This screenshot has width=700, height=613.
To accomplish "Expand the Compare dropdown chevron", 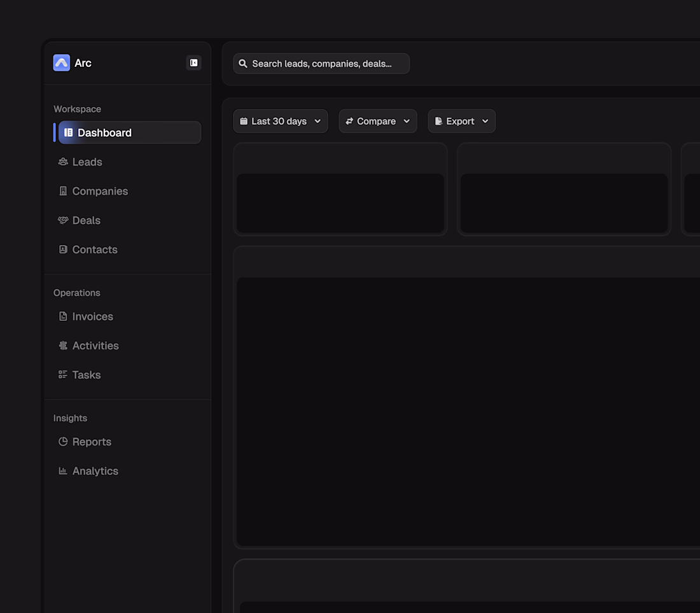I will 407,121.
